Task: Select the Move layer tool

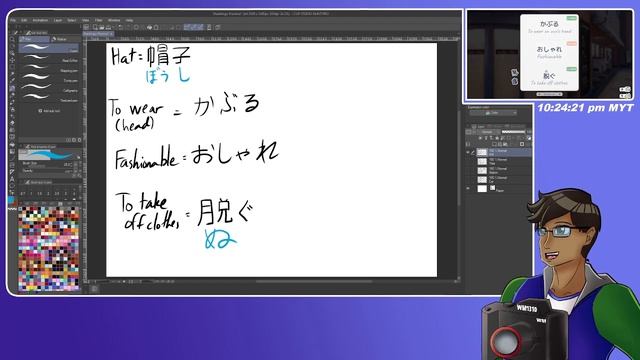Action: [12, 60]
